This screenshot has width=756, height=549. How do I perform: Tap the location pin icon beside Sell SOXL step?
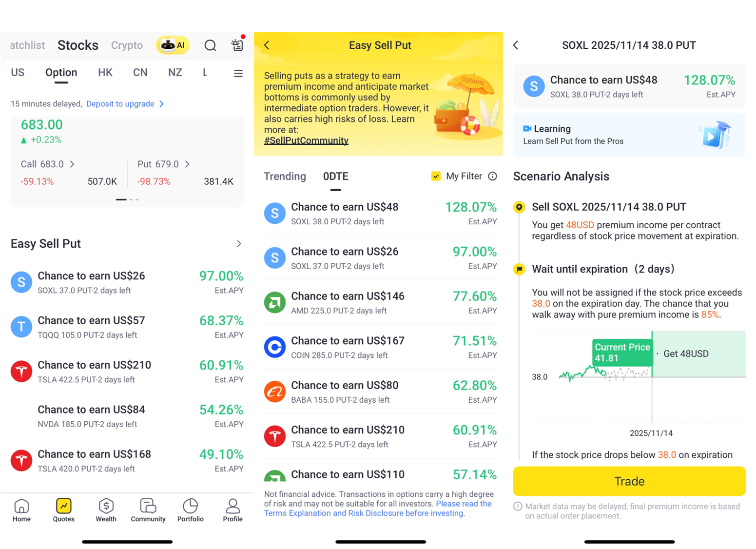tap(519, 207)
